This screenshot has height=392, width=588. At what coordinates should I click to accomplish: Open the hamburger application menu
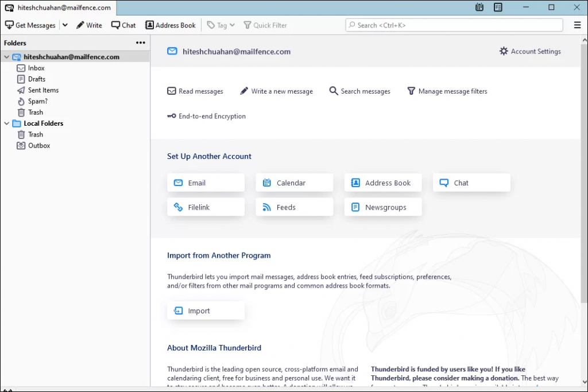point(578,25)
